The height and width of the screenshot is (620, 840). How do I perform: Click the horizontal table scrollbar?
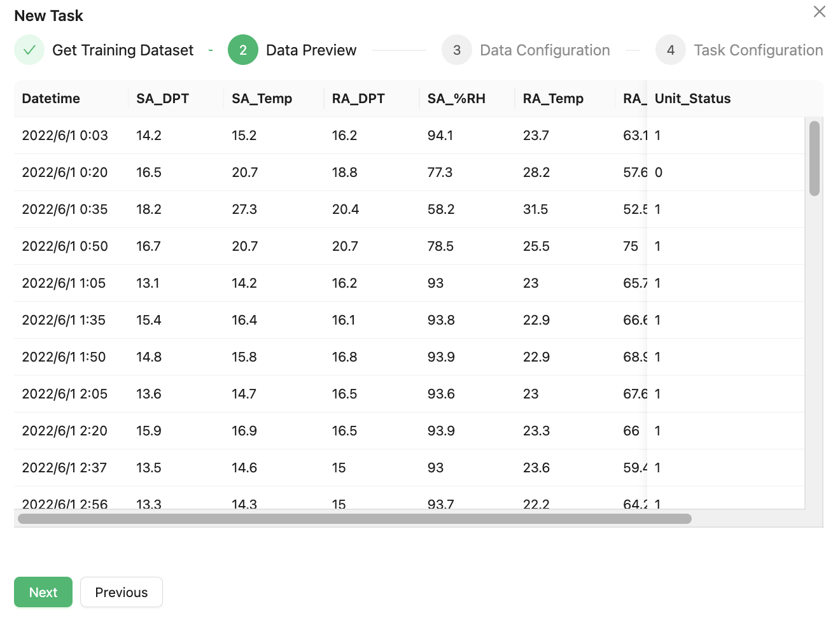click(x=354, y=519)
